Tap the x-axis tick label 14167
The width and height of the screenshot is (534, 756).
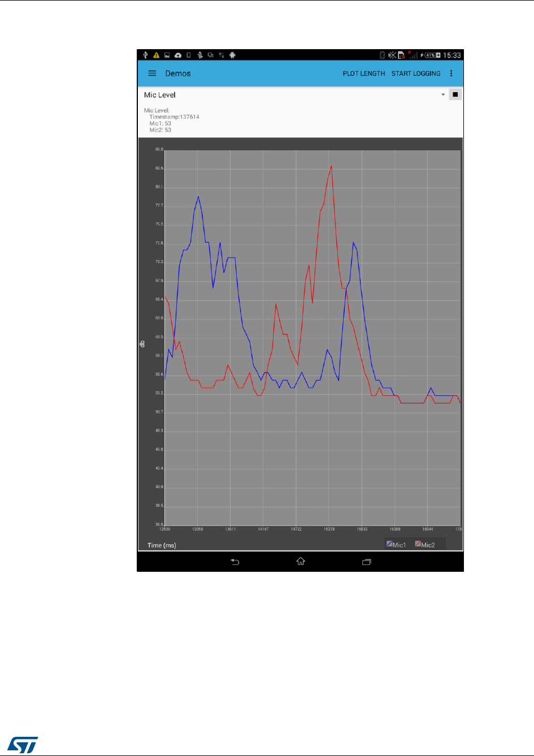click(263, 529)
